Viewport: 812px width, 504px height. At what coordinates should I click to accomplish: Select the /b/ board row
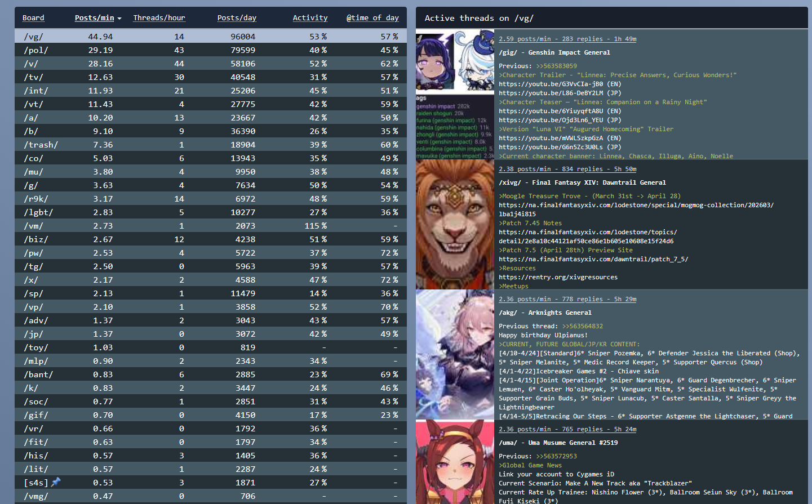211,131
